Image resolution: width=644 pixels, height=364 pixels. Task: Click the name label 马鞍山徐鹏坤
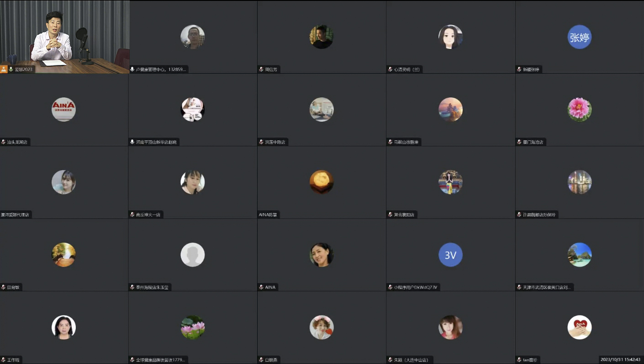406,142
